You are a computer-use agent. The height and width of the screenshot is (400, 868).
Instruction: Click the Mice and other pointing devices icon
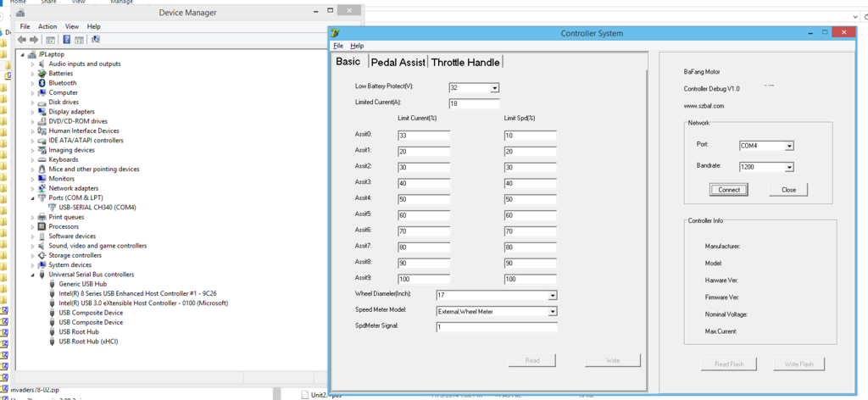pyautogui.click(x=42, y=169)
